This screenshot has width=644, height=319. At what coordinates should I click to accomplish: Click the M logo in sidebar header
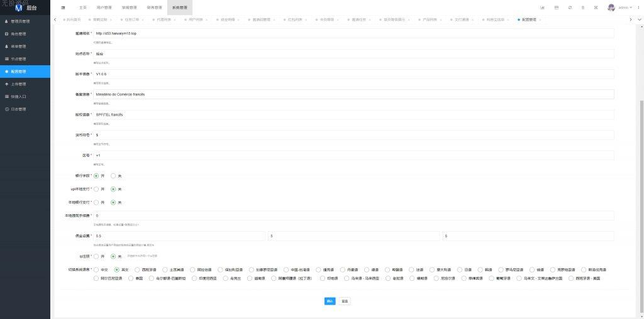coord(18,8)
